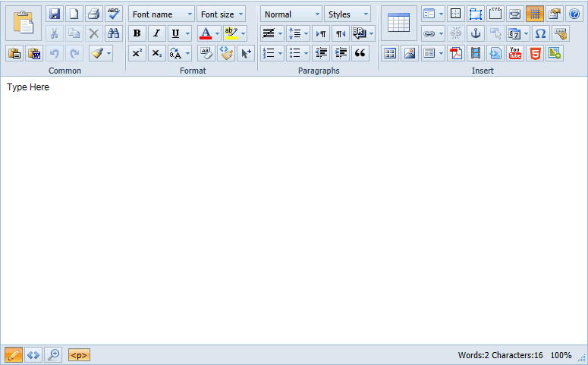The image size is (588, 365).
Task: Open the Normal paragraph format dropdown
Action: (x=291, y=14)
